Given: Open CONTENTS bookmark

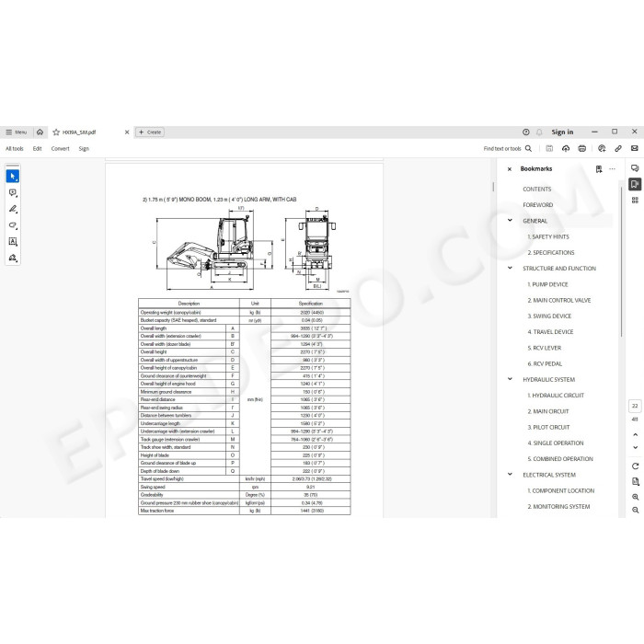Looking at the screenshot, I should click(x=536, y=189).
